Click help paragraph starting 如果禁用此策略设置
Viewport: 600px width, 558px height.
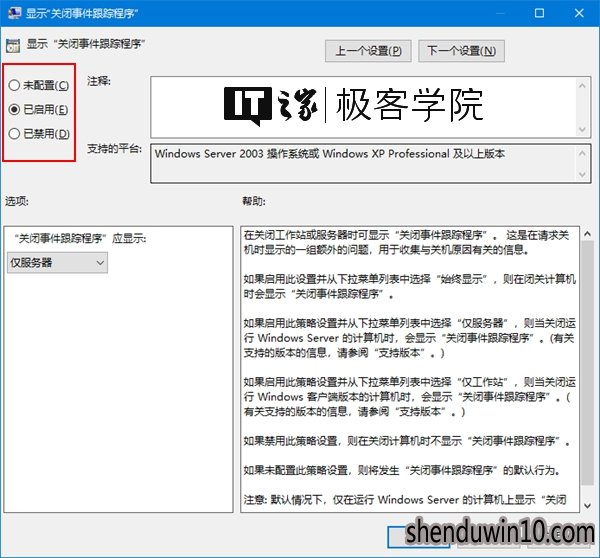pyautogui.click(x=407, y=441)
